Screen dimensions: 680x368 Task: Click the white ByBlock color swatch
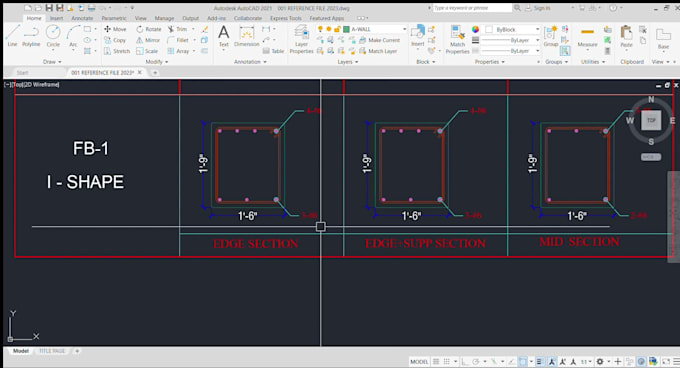[489, 29]
